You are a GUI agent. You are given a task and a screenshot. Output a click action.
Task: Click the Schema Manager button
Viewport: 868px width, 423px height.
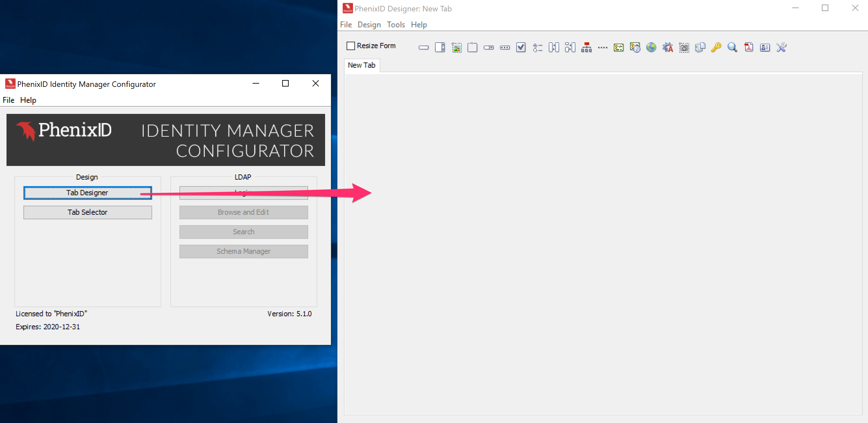pyautogui.click(x=243, y=252)
